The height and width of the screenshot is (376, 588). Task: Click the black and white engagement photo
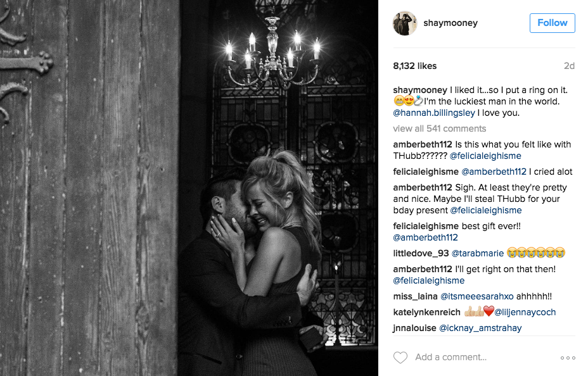[189, 188]
